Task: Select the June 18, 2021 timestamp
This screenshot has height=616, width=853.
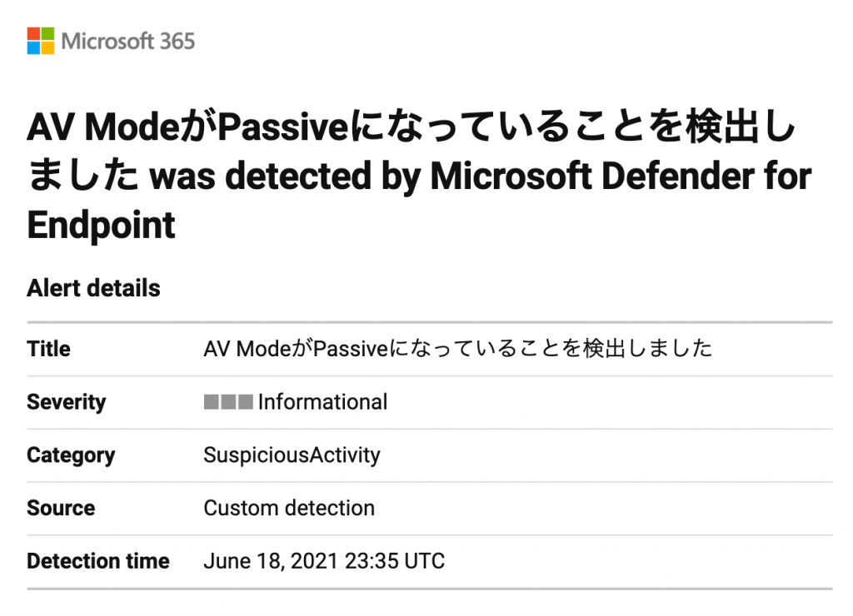Action: click(x=324, y=561)
